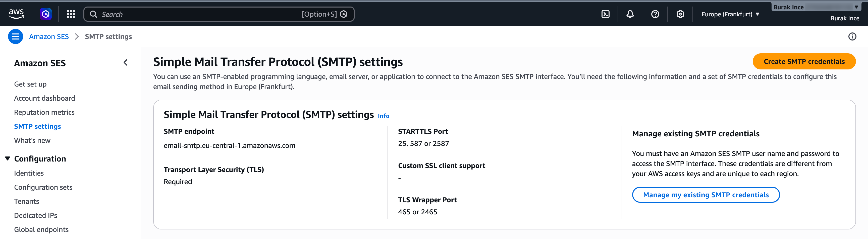Click the SMTP settings breadcrumb text
The image size is (868, 239).
pos(108,36)
